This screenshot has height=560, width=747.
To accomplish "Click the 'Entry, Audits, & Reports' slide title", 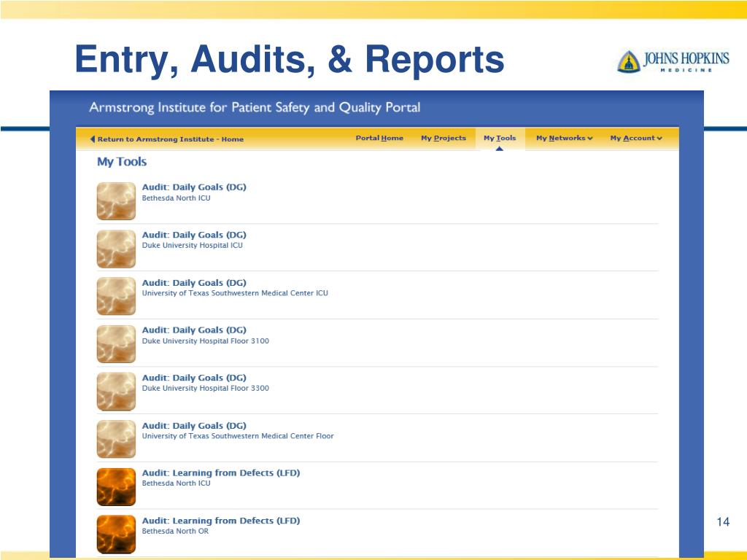I will tap(290, 60).
